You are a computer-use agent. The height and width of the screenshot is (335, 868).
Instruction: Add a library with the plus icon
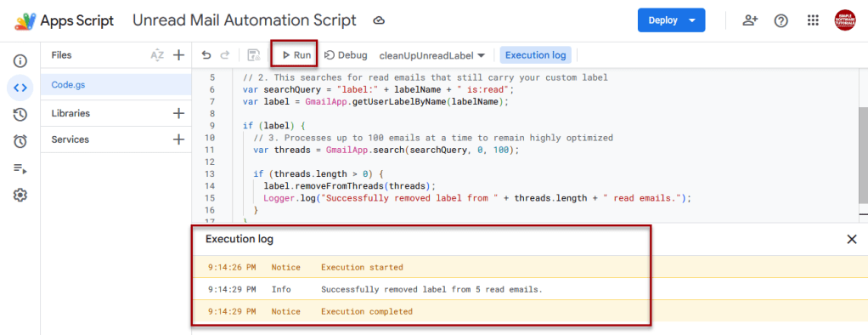(x=178, y=113)
